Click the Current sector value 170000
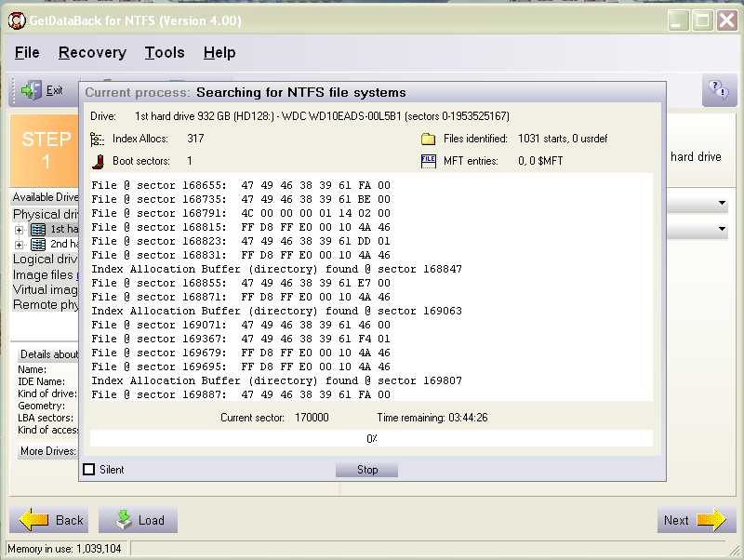This screenshot has width=744, height=560. click(312, 418)
